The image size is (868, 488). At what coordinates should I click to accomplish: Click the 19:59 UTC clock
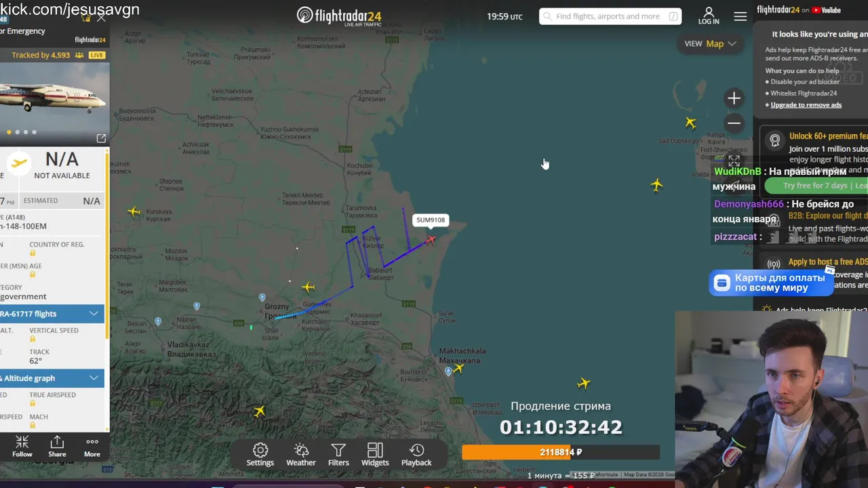505,16
